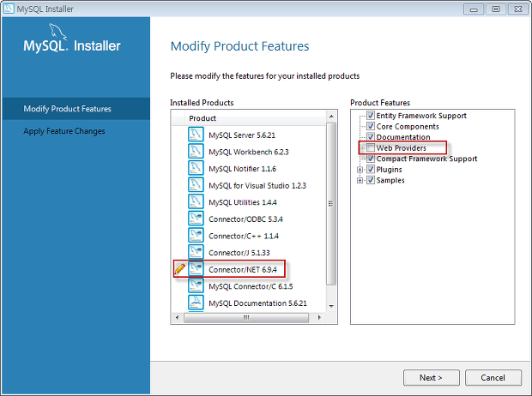Viewport: 532px width, 396px height.
Task: Click the horizontal scrollbar right arrow
Action: tap(319, 318)
